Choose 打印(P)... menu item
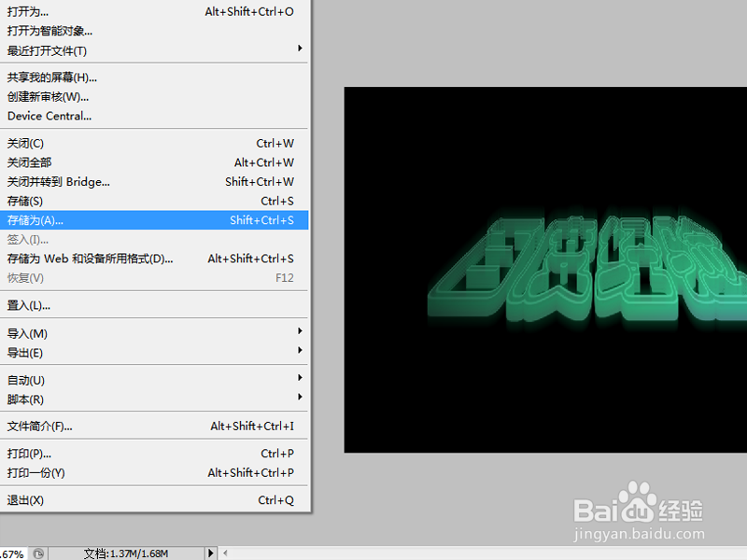The height and width of the screenshot is (560, 747). click(x=154, y=454)
